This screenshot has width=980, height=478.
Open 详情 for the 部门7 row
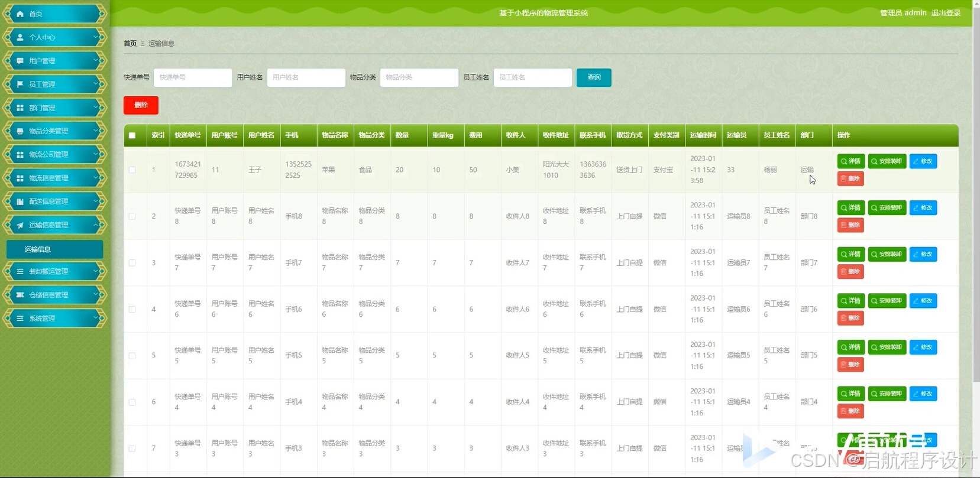(x=851, y=254)
